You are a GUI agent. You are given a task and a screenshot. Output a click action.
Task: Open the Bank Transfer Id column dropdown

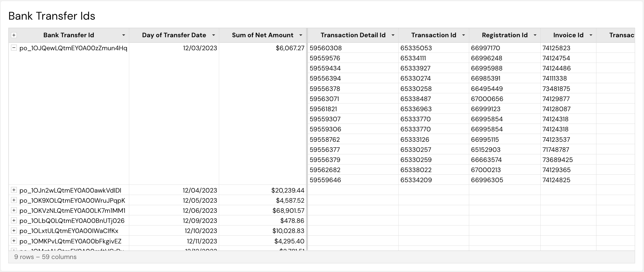(x=124, y=35)
